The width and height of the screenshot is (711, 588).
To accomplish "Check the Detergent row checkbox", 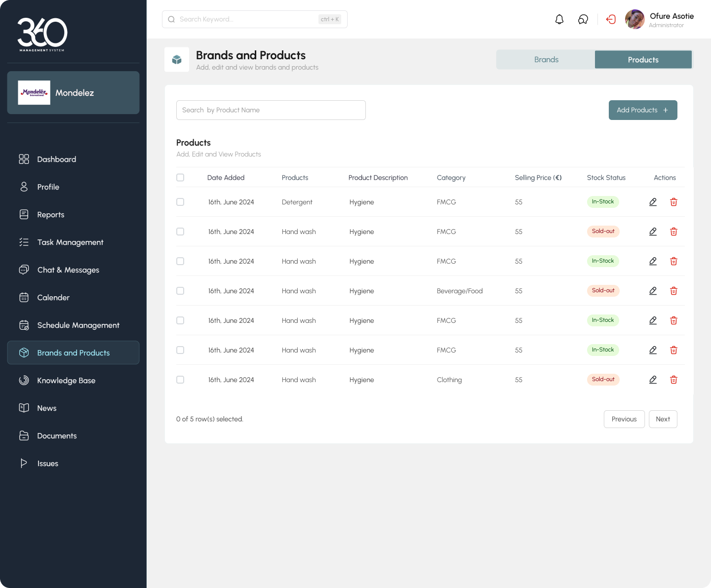I will coord(180,202).
